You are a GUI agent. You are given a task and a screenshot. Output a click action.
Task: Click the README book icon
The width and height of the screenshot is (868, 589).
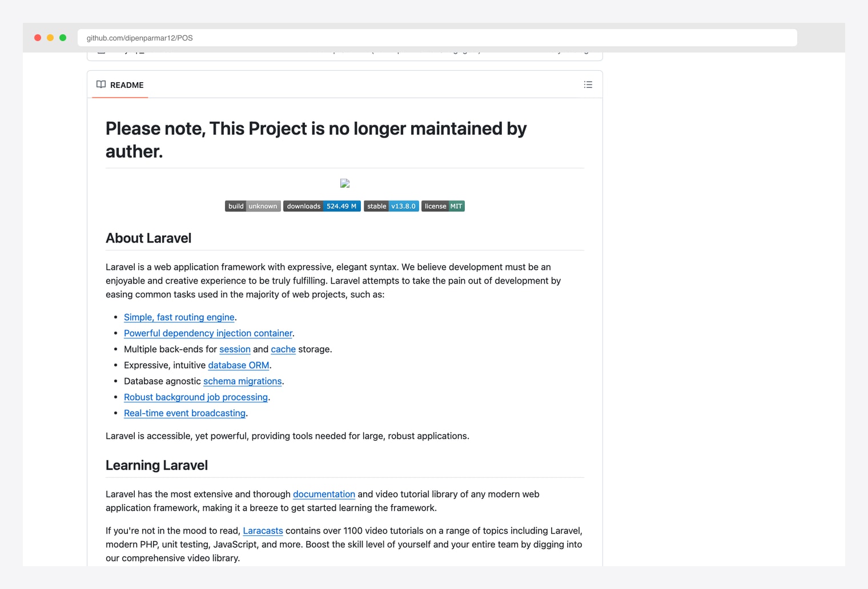(x=101, y=84)
